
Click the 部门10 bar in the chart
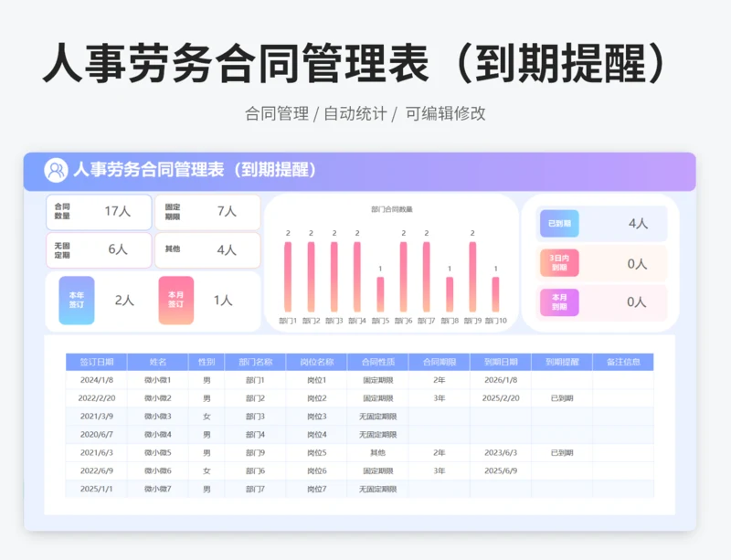pos(495,294)
